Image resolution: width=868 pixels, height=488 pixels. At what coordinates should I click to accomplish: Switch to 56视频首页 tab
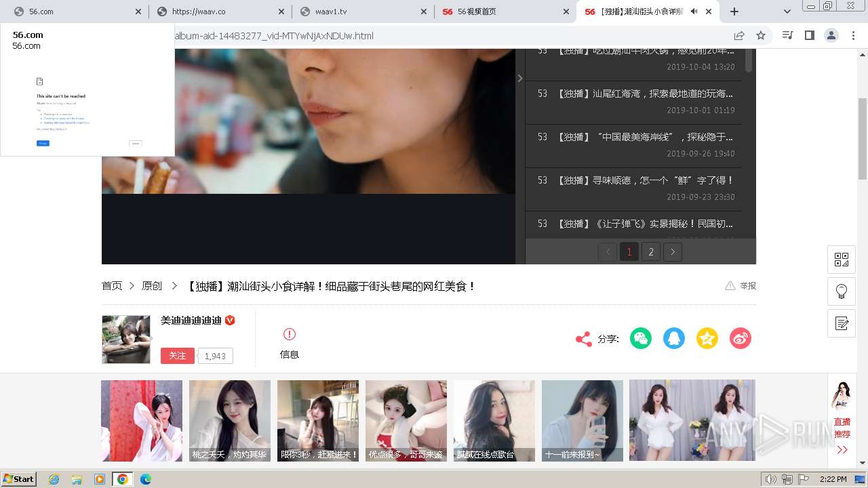pyautogui.click(x=505, y=12)
